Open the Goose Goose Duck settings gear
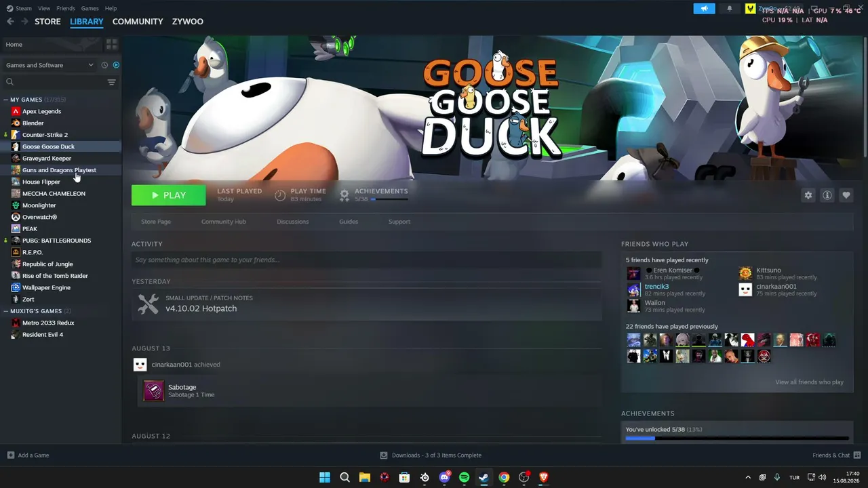The image size is (868, 488). click(808, 195)
